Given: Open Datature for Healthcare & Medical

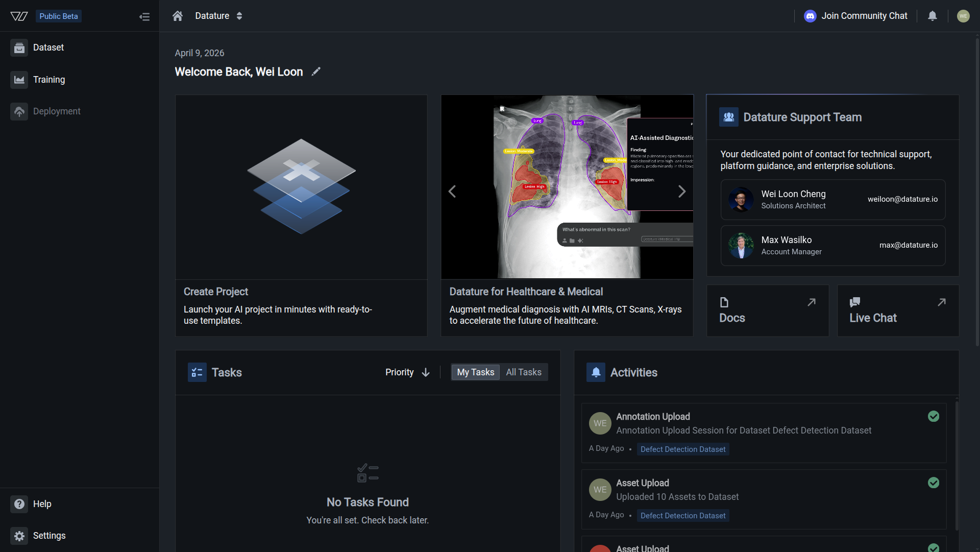Looking at the screenshot, I should coord(526,292).
